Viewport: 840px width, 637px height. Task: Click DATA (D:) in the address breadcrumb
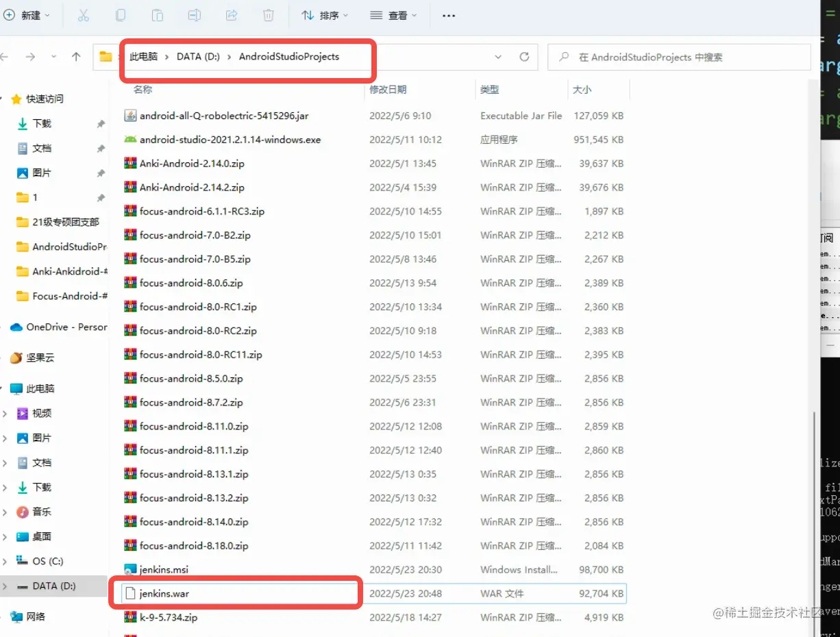198,57
